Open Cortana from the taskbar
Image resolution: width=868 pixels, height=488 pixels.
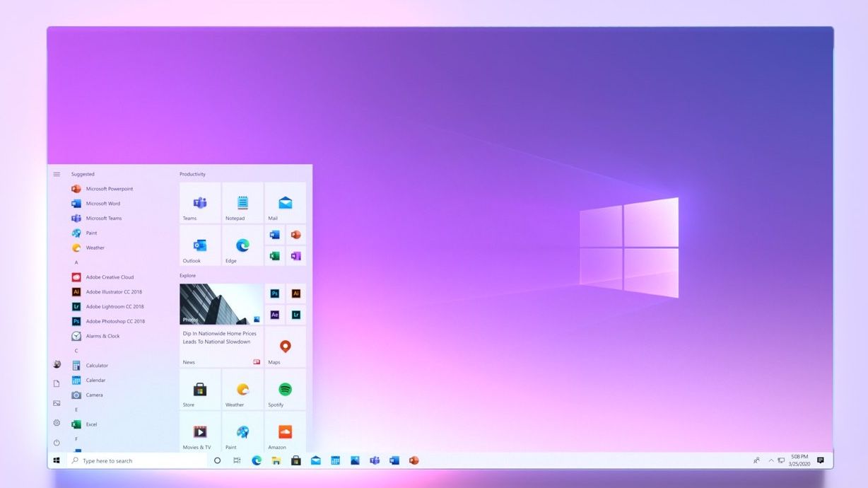pyautogui.click(x=216, y=460)
